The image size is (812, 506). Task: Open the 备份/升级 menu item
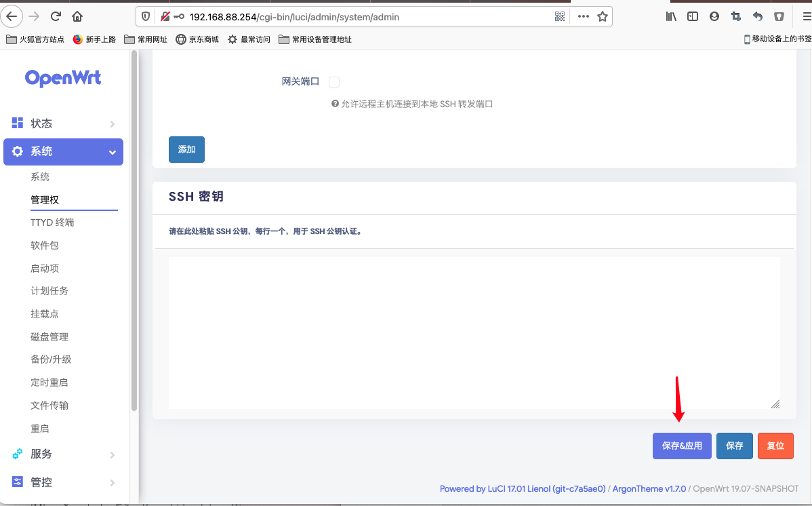[x=51, y=359]
